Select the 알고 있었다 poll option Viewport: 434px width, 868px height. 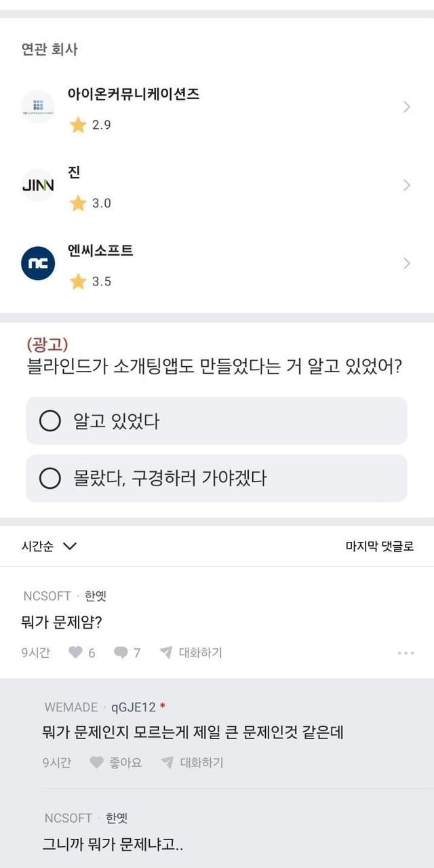[x=51, y=421]
